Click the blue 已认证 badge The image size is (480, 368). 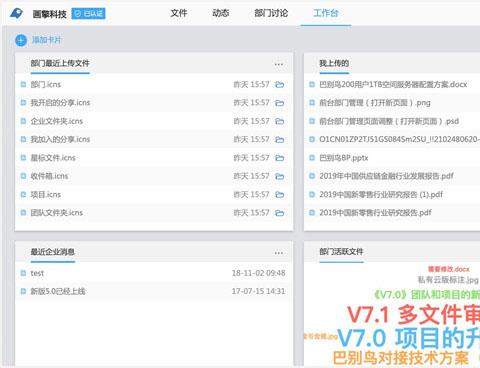88,14
